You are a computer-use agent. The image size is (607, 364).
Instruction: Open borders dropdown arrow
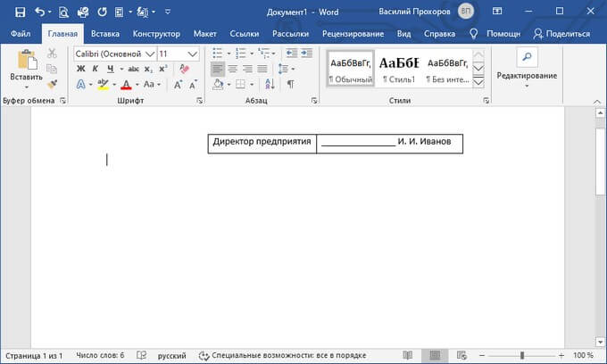pos(252,85)
